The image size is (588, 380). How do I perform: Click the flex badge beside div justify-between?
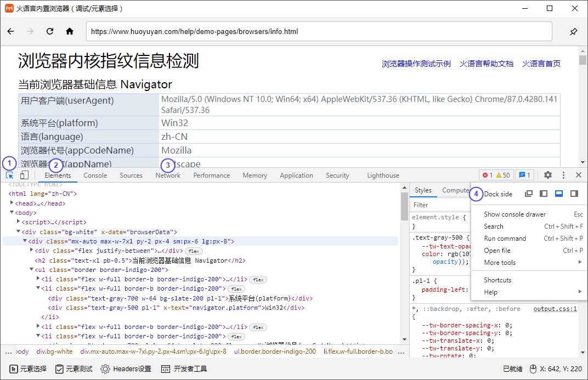click(x=194, y=251)
